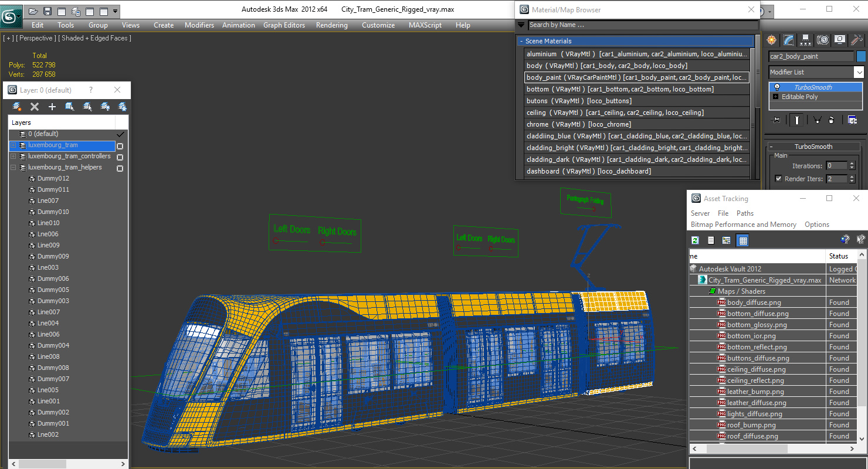This screenshot has height=469, width=868.
Task: Click the Refresh icon in Asset Tracking
Action: coord(696,240)
